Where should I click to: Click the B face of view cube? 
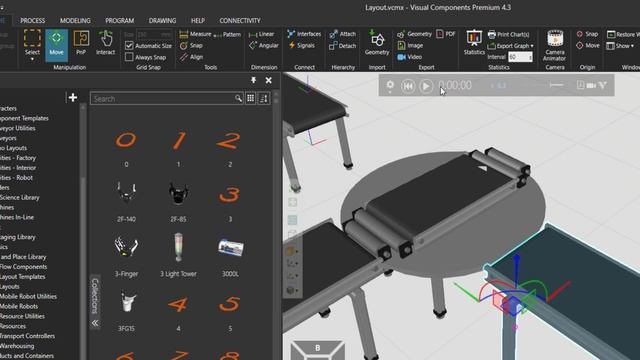(x=317, y=349)
